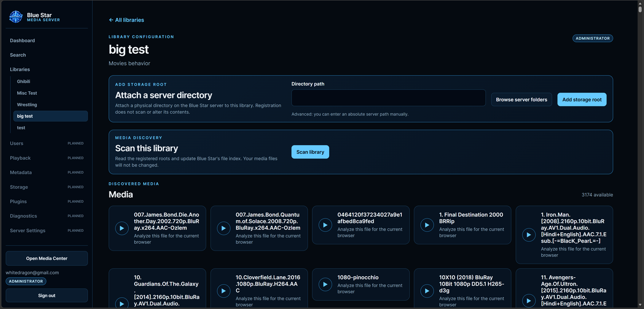Sign out of the server
This screenshot has height=309, width=644.
click(47, 296)
